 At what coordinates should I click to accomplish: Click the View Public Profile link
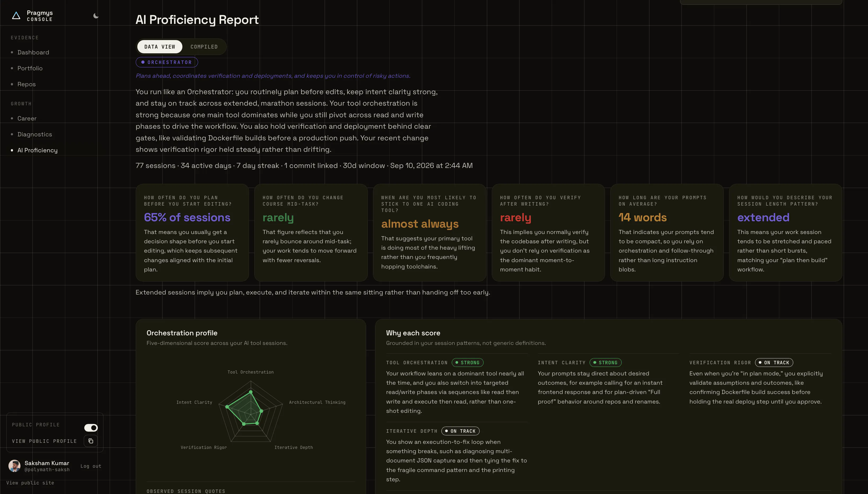pyautogui.click(x=45, y=441)
